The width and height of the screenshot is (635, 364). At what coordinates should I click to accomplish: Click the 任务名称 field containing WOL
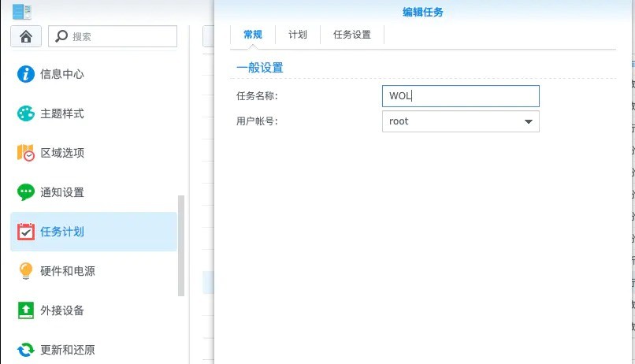pos(460,96)
